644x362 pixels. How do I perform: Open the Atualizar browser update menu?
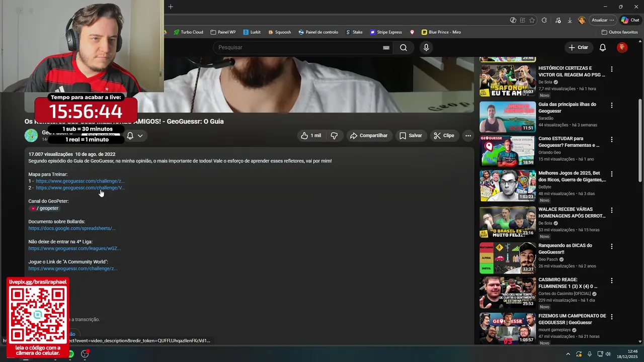603,20
